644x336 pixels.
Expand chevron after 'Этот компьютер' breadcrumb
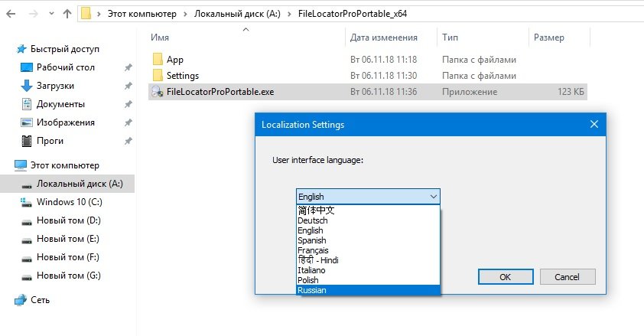click(x=185, y=14)
